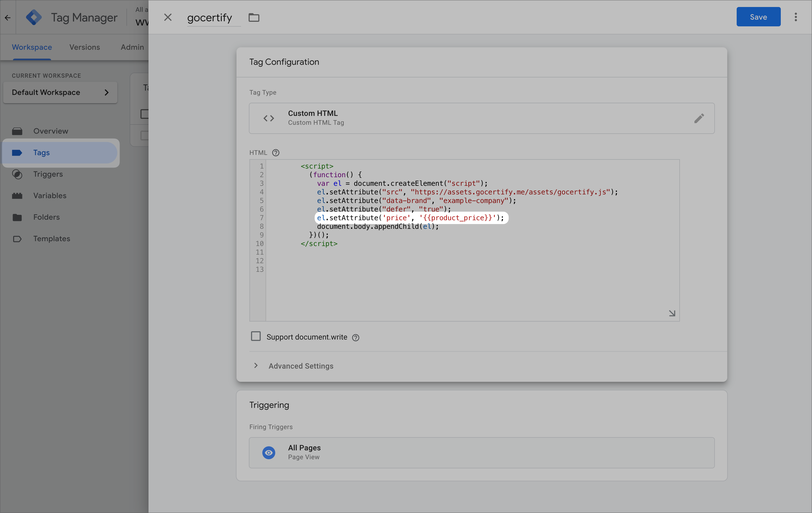
Task: Click the resize handle of HTML editor
Action: (x=672, y=313)
